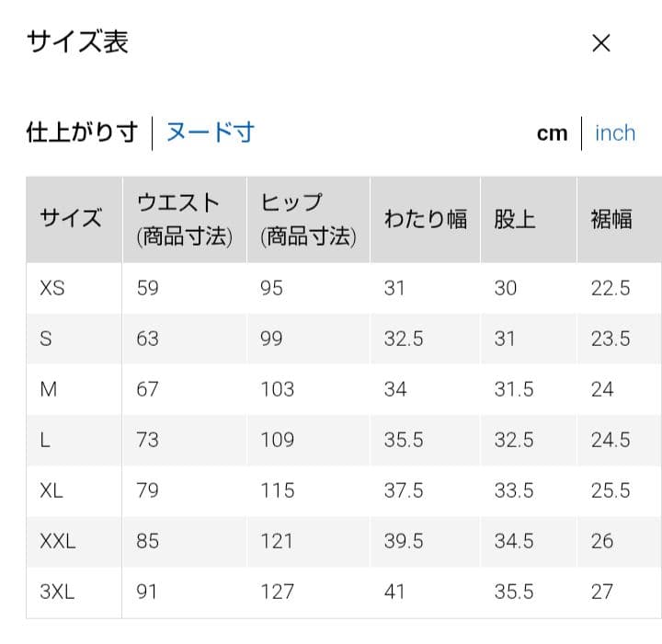Click the ヒップ(商品寸法) column header
This screenshot has height=644, width=662.
[308, 219]
